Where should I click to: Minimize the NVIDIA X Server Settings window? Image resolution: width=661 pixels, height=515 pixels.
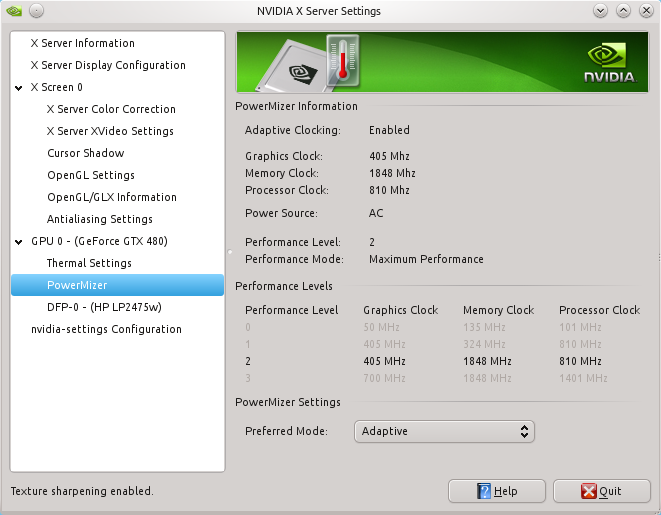click(x=600, y=11)
